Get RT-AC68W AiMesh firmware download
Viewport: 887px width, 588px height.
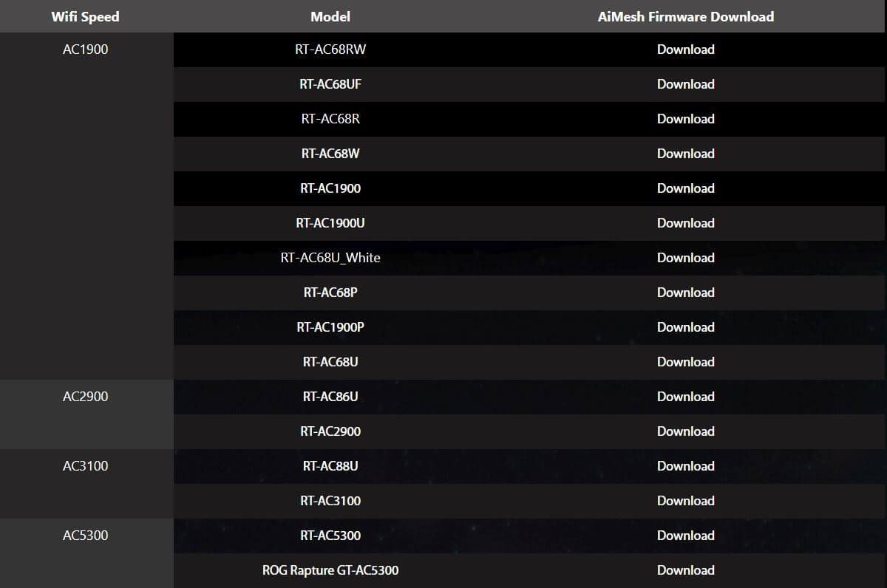point(685,154)
